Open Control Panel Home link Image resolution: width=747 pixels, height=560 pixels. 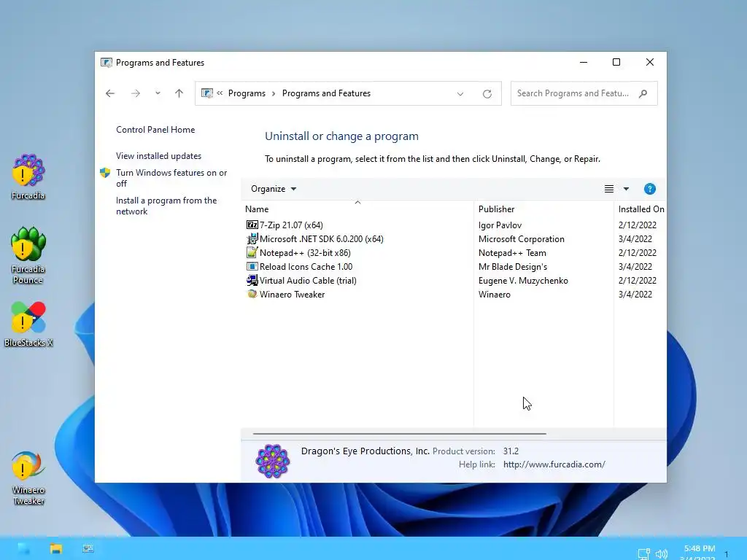[x=155, y=130]
